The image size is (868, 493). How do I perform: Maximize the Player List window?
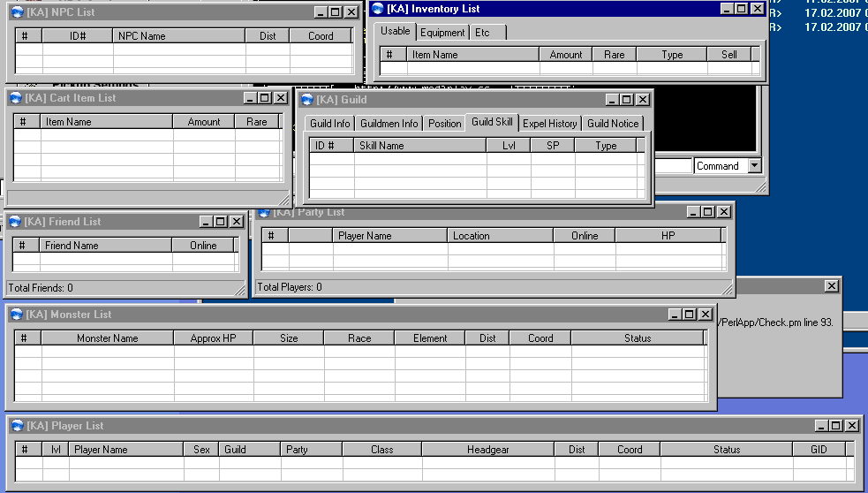coord(836,426)
